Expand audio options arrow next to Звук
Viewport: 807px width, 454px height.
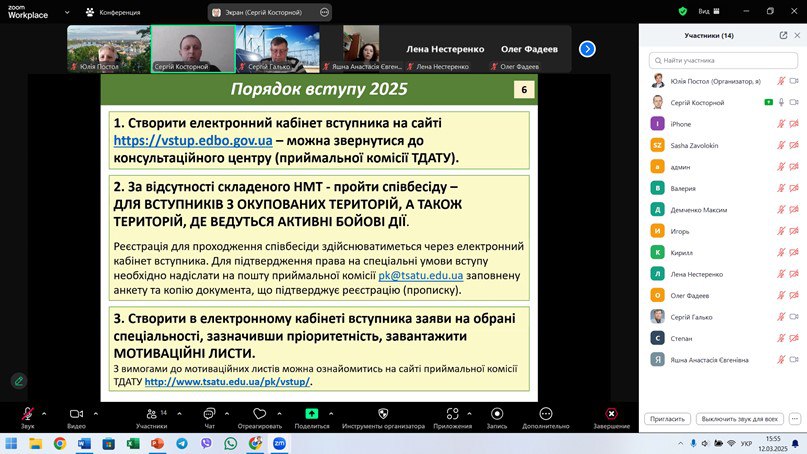click(44, 413)
